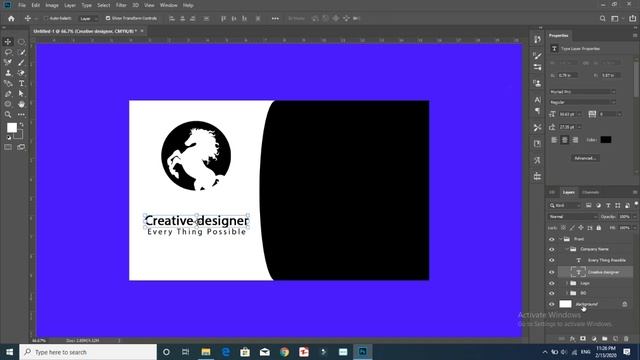This screenshot has width=640, height=360.
Task: Hide the Background layer
Action: coord(552,304)
